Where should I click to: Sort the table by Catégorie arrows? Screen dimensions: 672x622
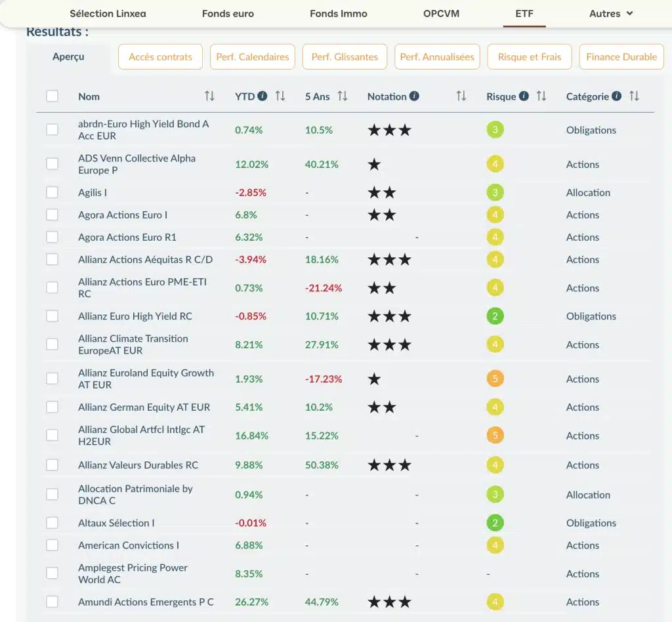(634, 96)
